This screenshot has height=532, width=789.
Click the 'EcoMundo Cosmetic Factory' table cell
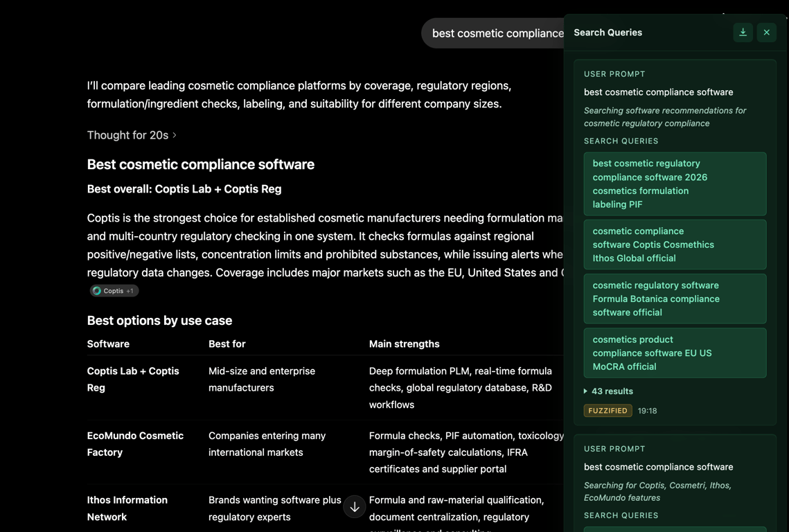point(135,444)
